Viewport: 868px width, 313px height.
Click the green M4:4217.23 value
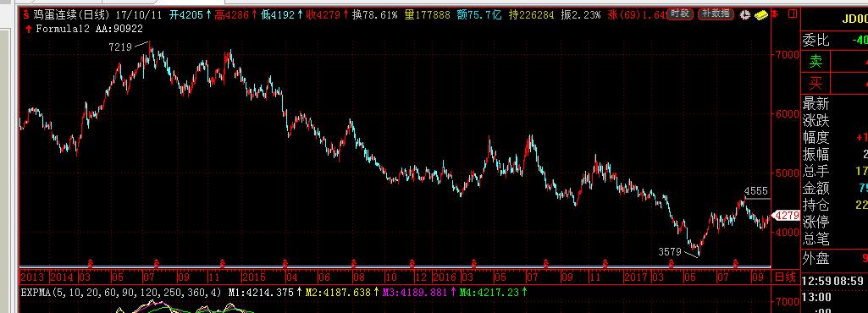pos(489,292)
